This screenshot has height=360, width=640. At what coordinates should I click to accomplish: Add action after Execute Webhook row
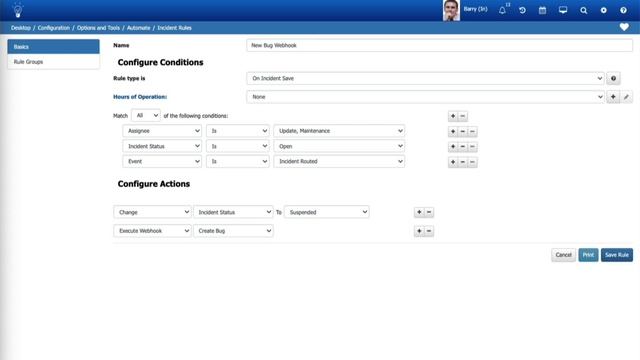pos(419,231)
